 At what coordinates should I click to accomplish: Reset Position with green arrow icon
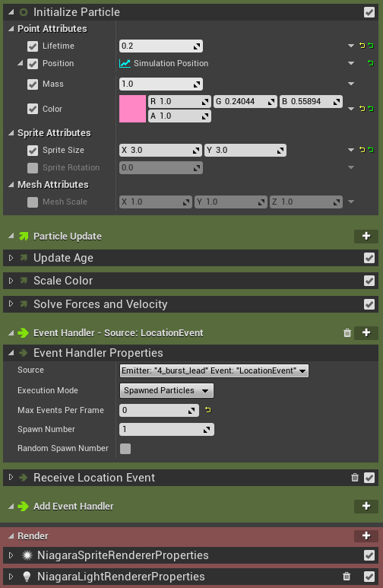pyautogui.click(x=371, y=63)
